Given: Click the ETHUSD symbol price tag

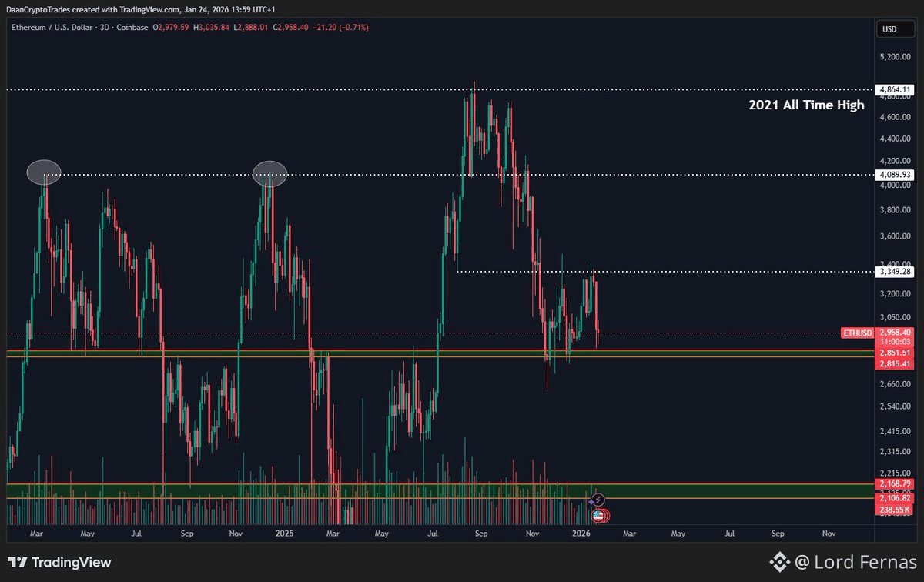Looking at the screenshot, I should tap(858, 333).
